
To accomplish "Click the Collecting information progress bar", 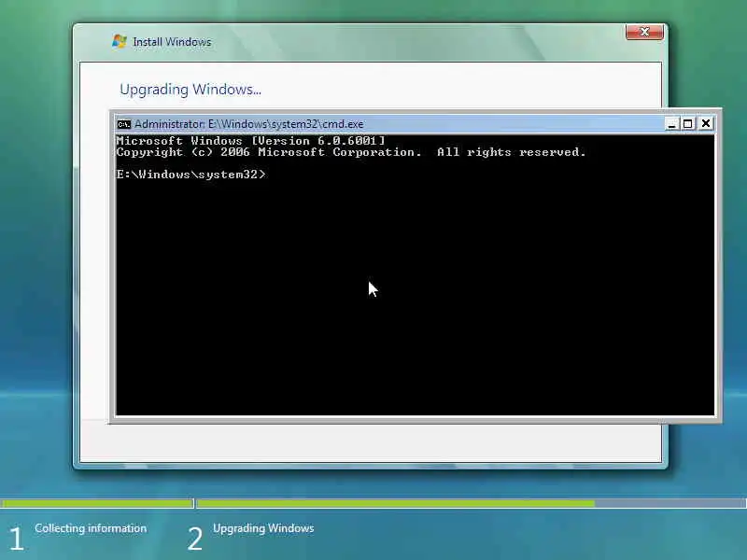I will tap(97, 503).
